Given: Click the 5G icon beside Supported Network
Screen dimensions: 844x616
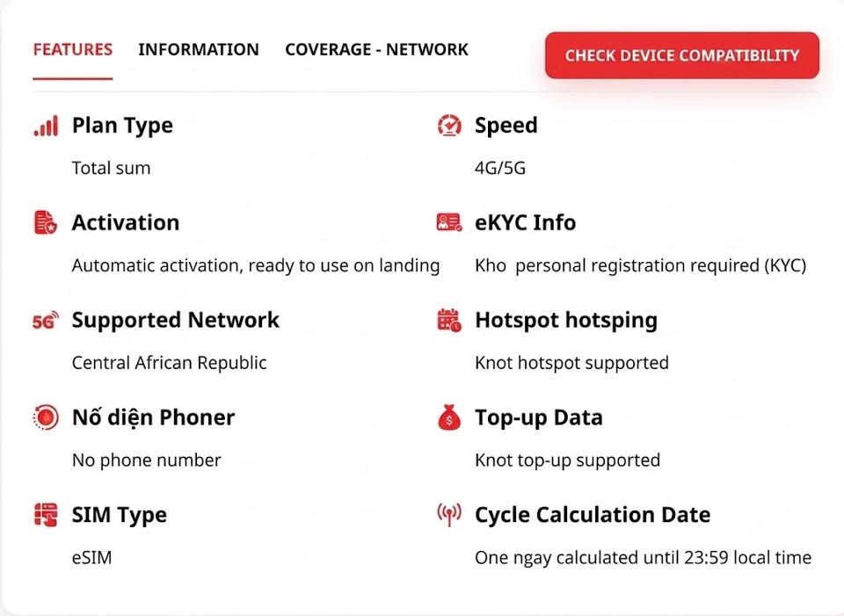Looking at the screenshot, I should [46, 321].
